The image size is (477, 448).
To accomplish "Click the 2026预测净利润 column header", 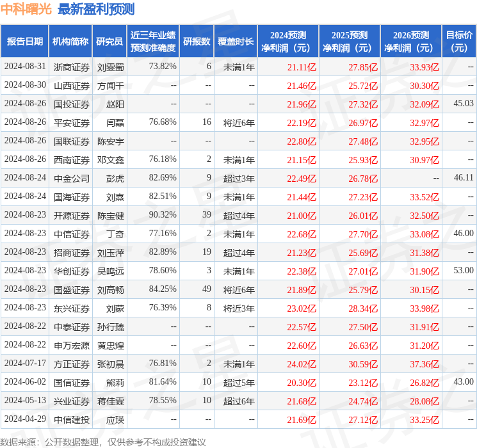I will [411, 42].
